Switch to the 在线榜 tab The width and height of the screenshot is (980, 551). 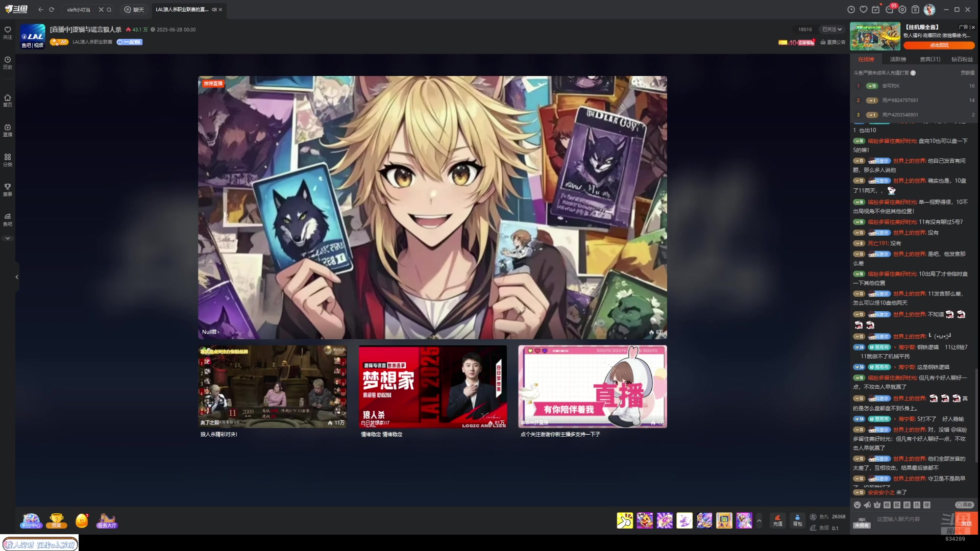[866, 59]
